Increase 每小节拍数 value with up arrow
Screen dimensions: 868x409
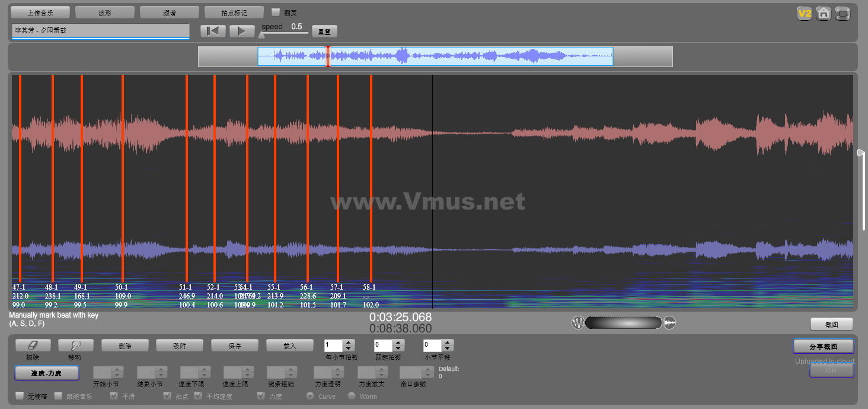pyautogui.click(x=349, y=343)
